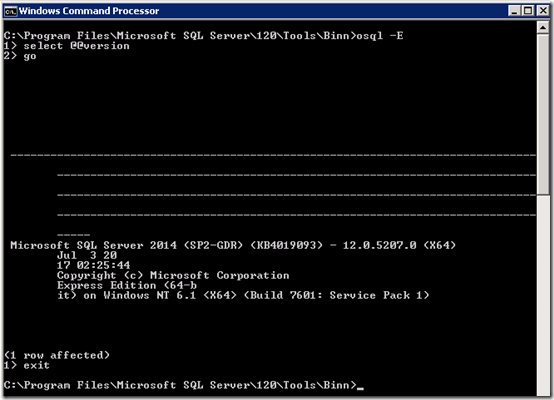Viewport: 554px width, 400px height.
Task: Click the '(1 row affected)' message
Action: (x=57, y=355)
